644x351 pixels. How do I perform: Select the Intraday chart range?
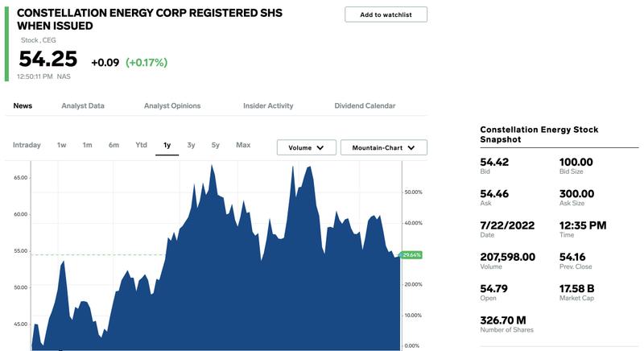click(27, 145)
